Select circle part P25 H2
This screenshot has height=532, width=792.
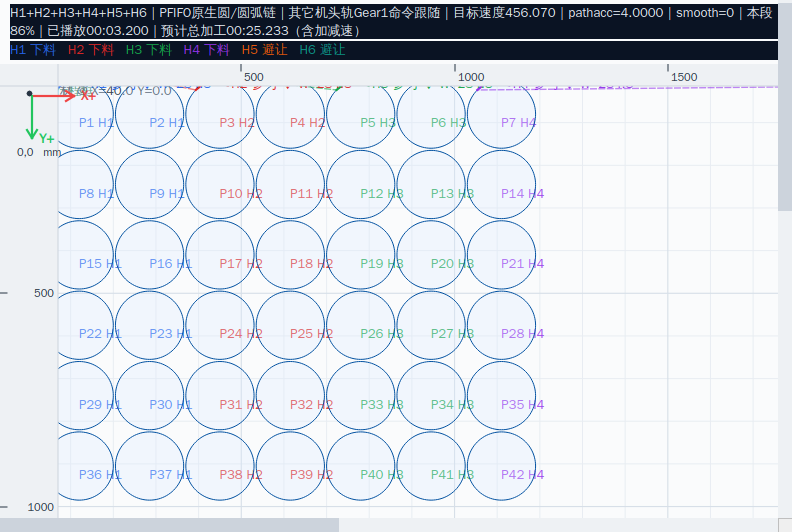(290, 325)
